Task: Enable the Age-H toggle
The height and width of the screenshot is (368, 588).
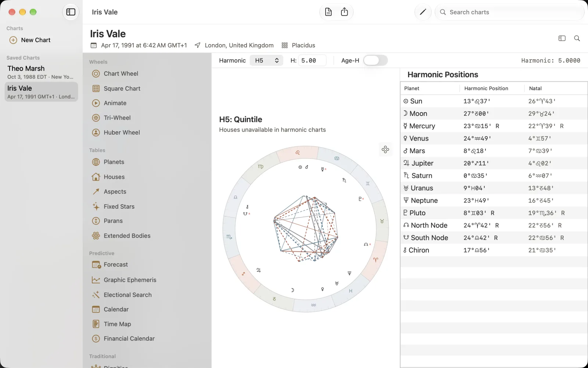Action: tap(375, 60)
